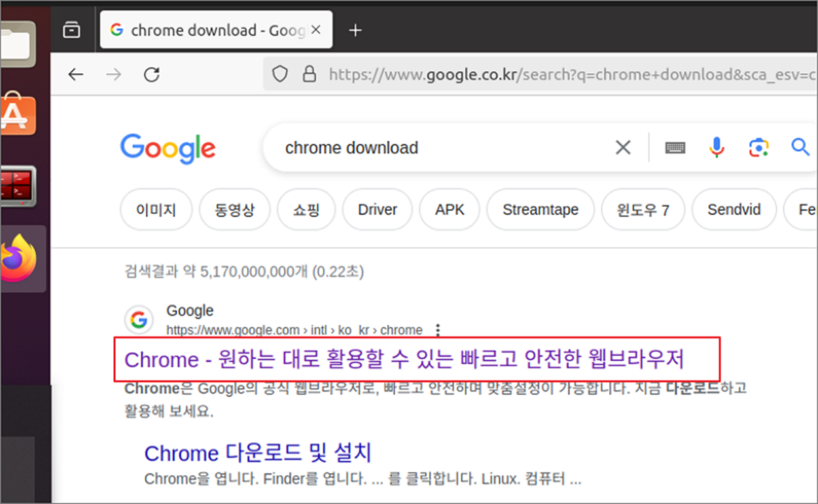
Task: Click the google.com › intl › ko_kr › chrome URL
Action: 294,330
